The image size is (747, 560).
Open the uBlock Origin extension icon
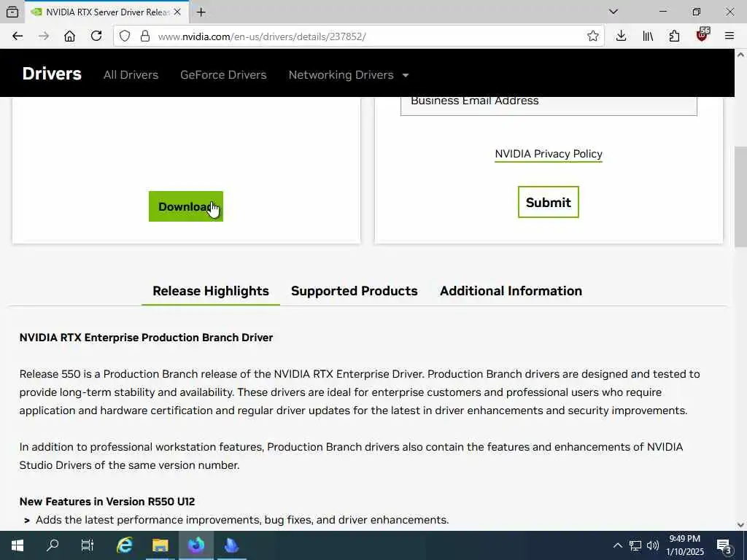pos(703,35)
